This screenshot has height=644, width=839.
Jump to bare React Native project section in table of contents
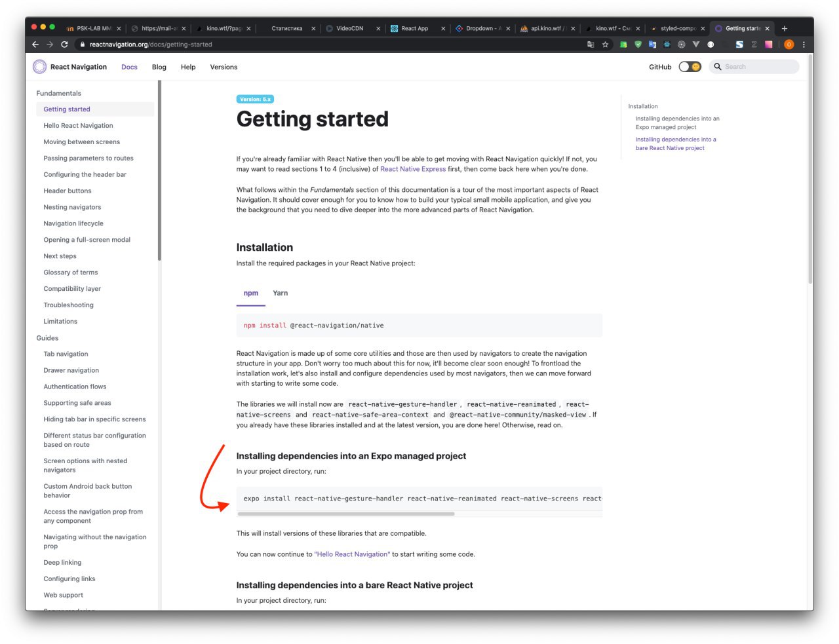[676, 143]
